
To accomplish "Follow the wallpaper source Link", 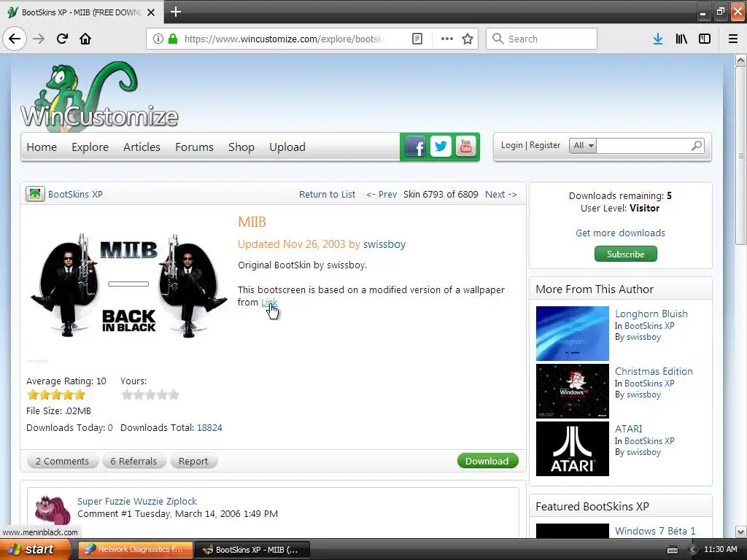I will point(269,302).
